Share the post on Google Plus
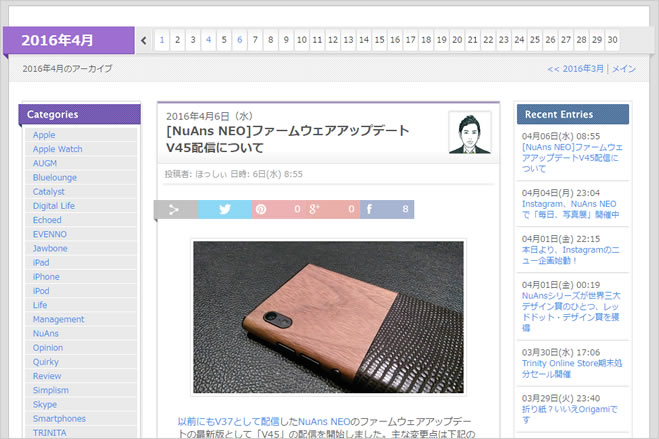 [x=333, y=209]
